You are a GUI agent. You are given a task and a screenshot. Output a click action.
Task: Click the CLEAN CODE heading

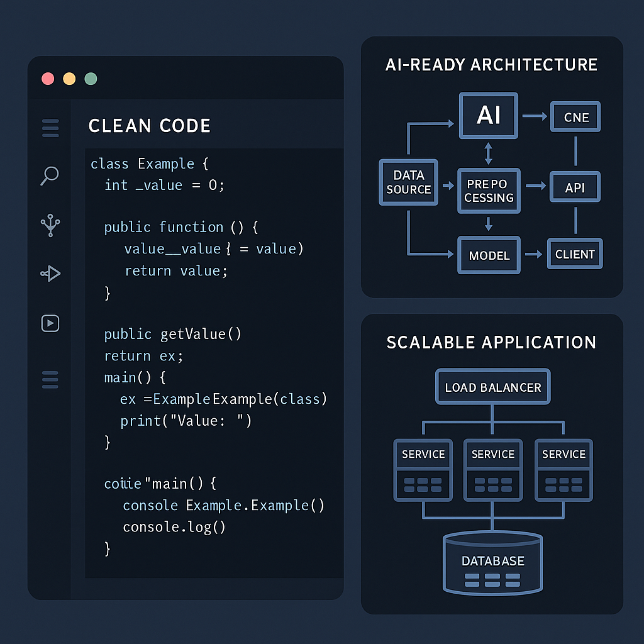[150, 126]
